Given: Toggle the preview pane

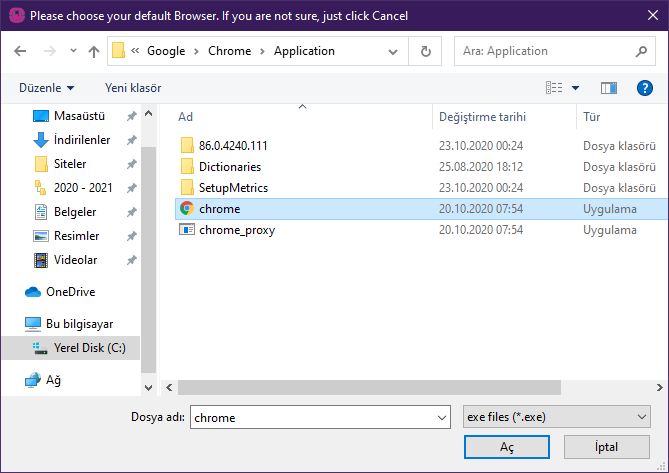Looking at the screenshot, I should (x=608, y=88).
